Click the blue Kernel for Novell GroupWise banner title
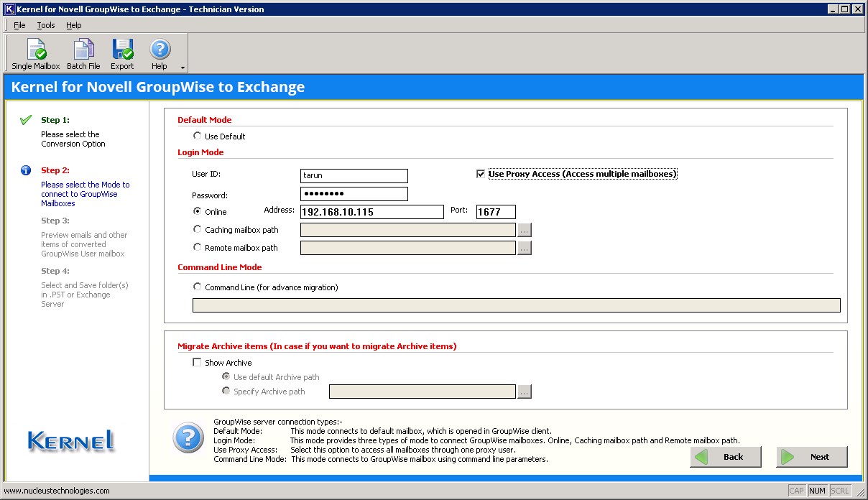The width and height of the screenshot is (868, 500). coord(158,87)
